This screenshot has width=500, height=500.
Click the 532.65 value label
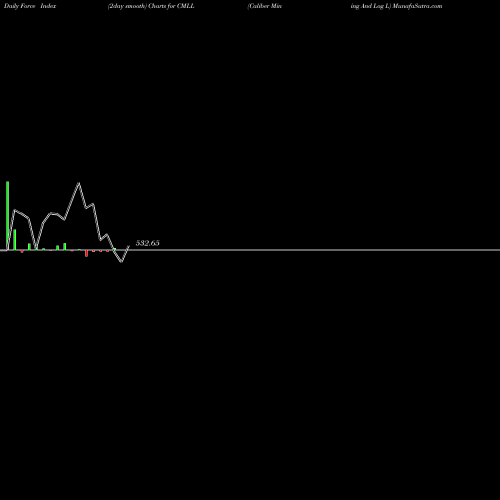pos(147,243)
